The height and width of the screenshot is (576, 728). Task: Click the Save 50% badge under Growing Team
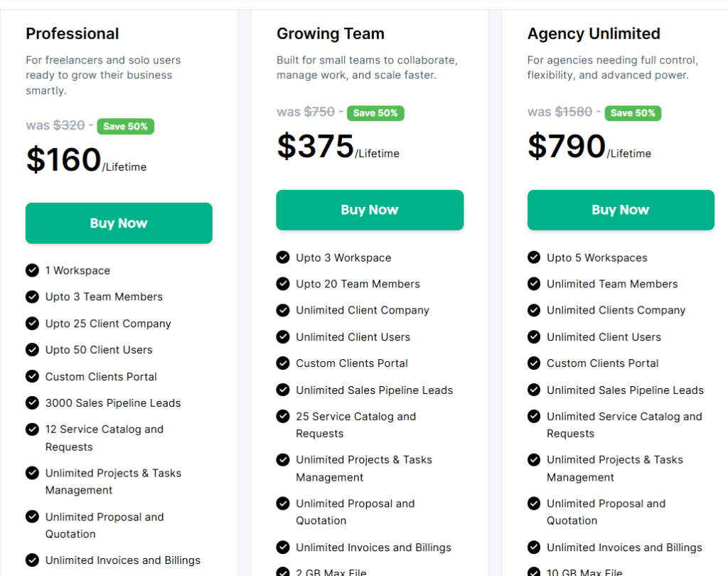(375, 113)
